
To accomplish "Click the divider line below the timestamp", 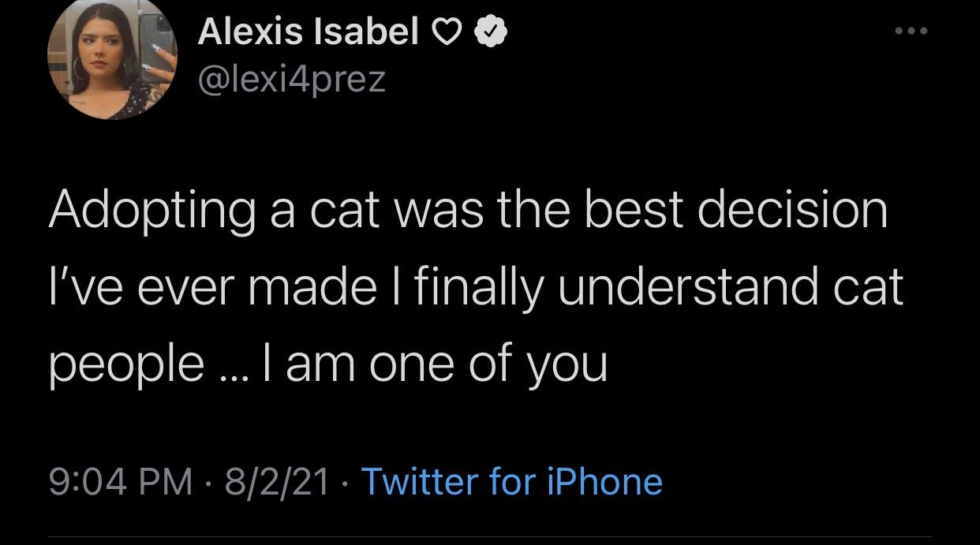I will (x=489, y=538).
